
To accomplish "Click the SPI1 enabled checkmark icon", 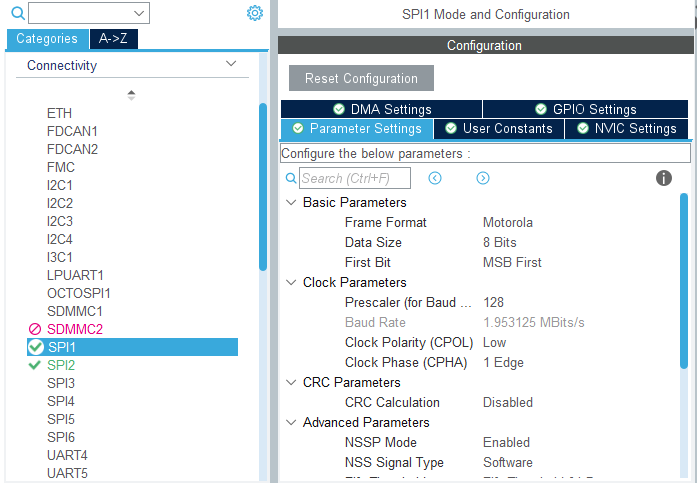I will coord(36,347).
